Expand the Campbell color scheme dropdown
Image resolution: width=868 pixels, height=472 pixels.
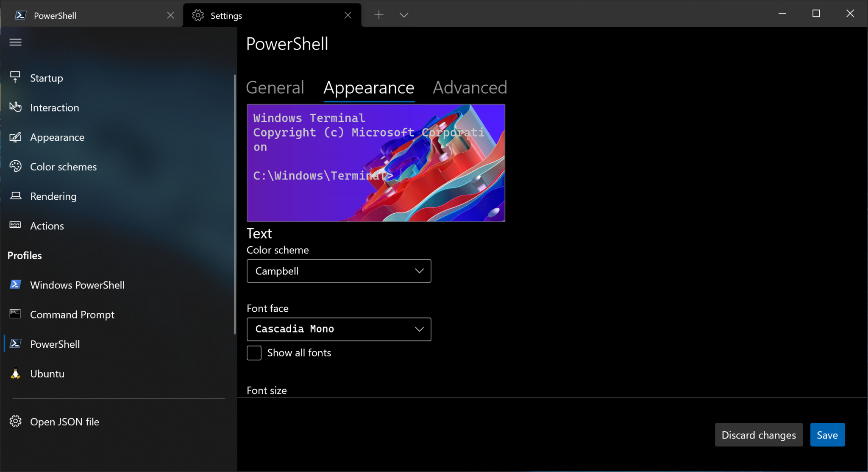pos(339,271)
